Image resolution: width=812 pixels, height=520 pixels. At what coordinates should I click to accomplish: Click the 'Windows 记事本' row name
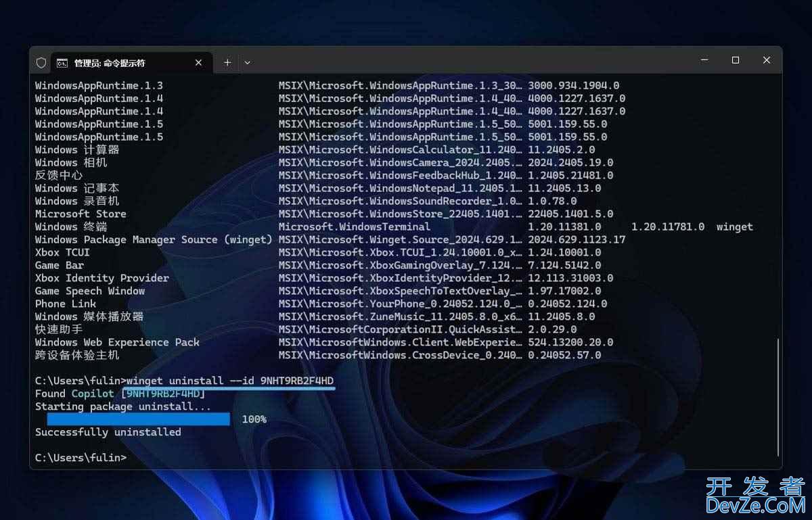coord(77,188)
